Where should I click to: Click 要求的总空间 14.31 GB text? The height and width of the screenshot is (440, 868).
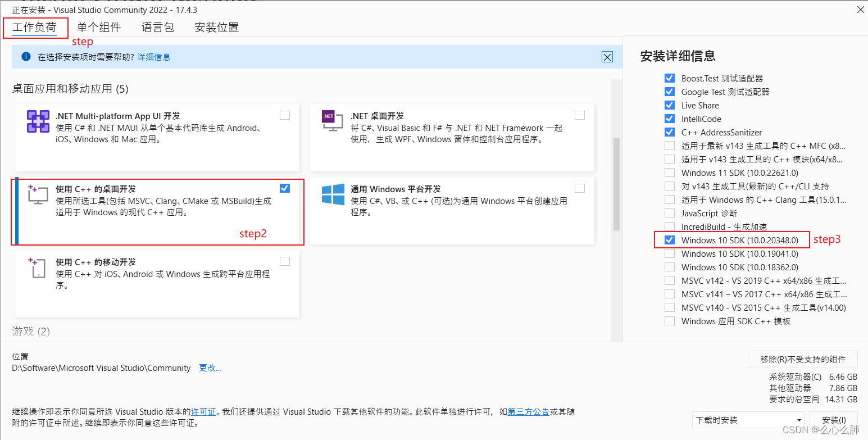[814, 400]
